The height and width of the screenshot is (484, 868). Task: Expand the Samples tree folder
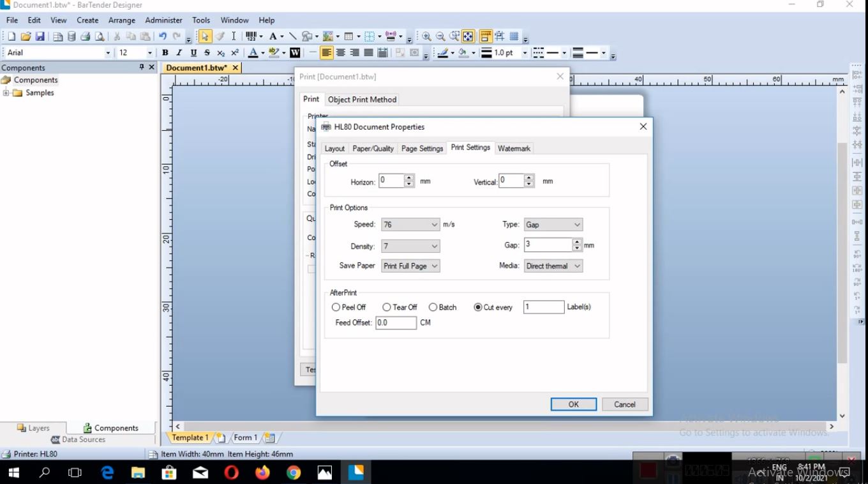[6, 93]
